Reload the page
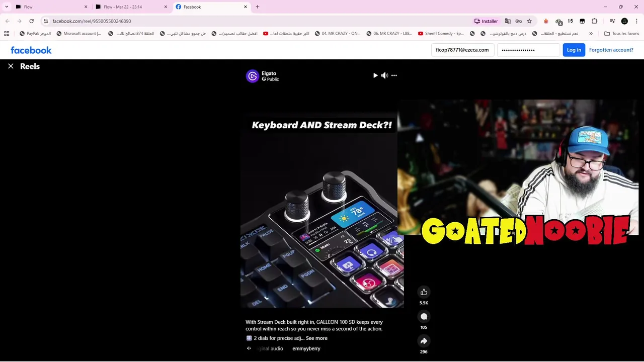644x362 pixels. [31, 21]
